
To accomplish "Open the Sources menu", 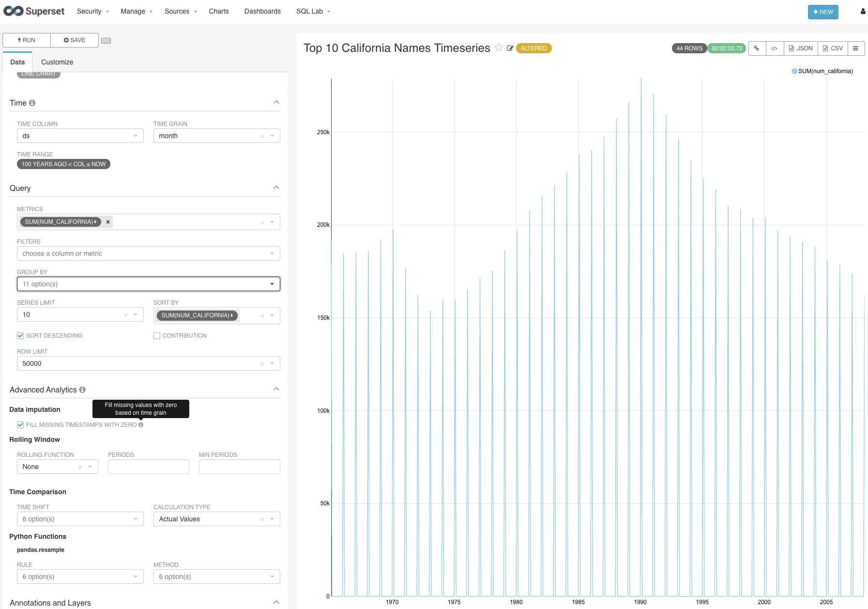I will [x=181, y=11].
